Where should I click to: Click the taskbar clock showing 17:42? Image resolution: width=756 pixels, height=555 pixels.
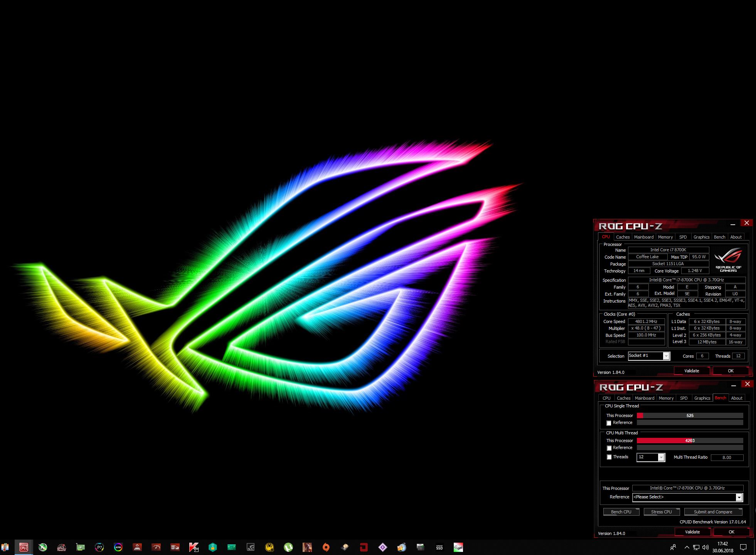click(x=722, y=547)
